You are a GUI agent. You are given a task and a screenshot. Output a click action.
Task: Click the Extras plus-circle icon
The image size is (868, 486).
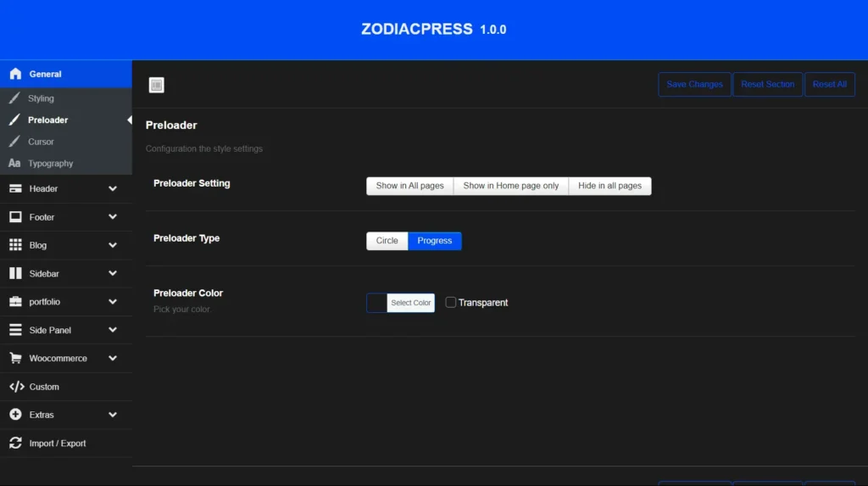point(15,415)
